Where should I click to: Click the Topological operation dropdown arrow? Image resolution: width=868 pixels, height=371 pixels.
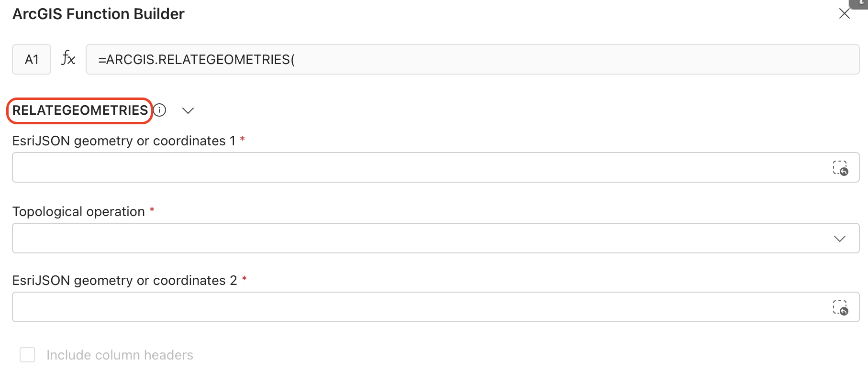pos(839,239)
